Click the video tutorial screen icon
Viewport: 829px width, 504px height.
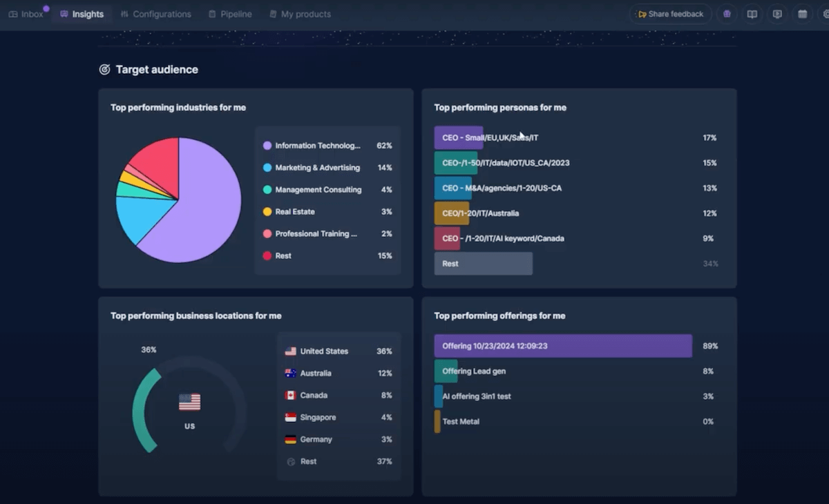tap(777, 14)
